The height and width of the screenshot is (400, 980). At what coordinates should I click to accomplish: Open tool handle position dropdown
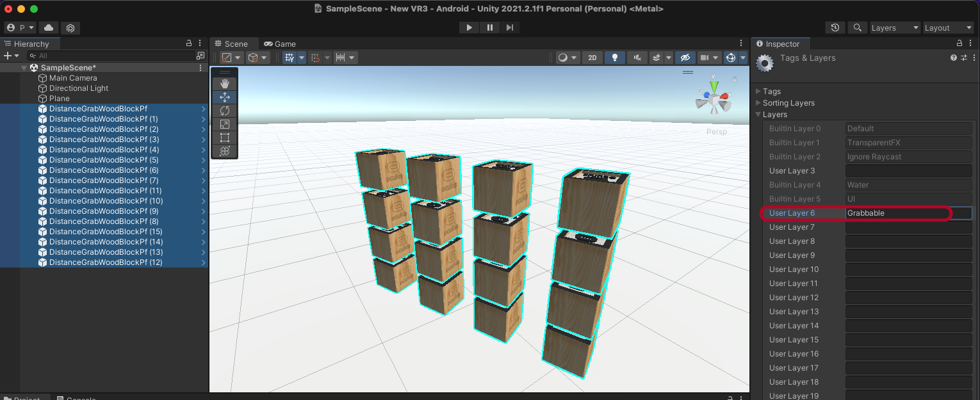click(x=231, y=58)
